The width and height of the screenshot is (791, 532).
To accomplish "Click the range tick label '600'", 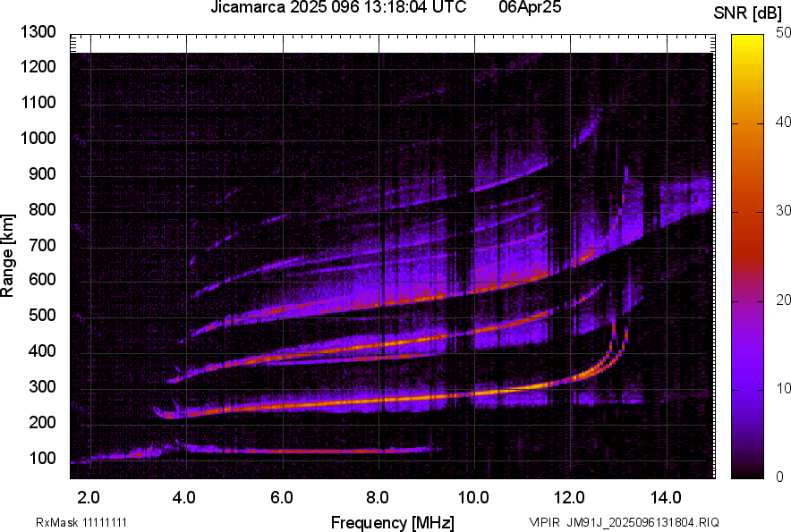I will (x=42, y=280).
